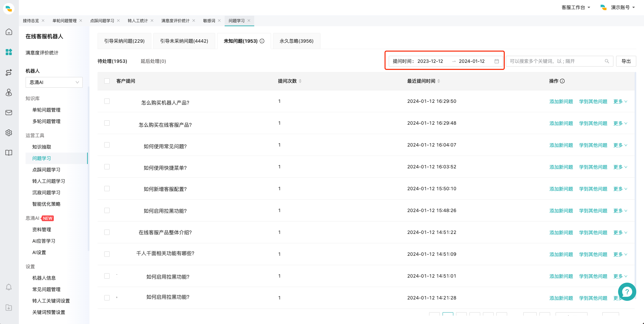644x324 pixels.
Task: Click 添加新问题 for 千人千面相关功能有哪些?
Action: pos(561,254)
